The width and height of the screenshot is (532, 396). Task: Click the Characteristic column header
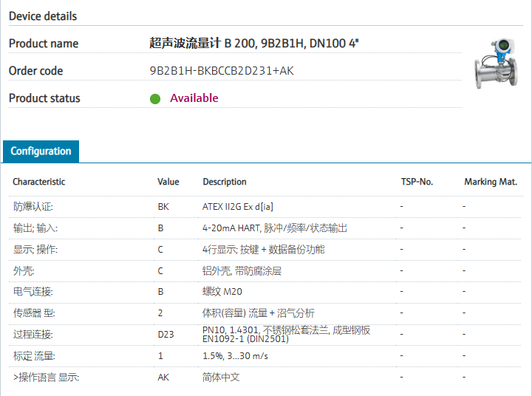click(38, 182)
